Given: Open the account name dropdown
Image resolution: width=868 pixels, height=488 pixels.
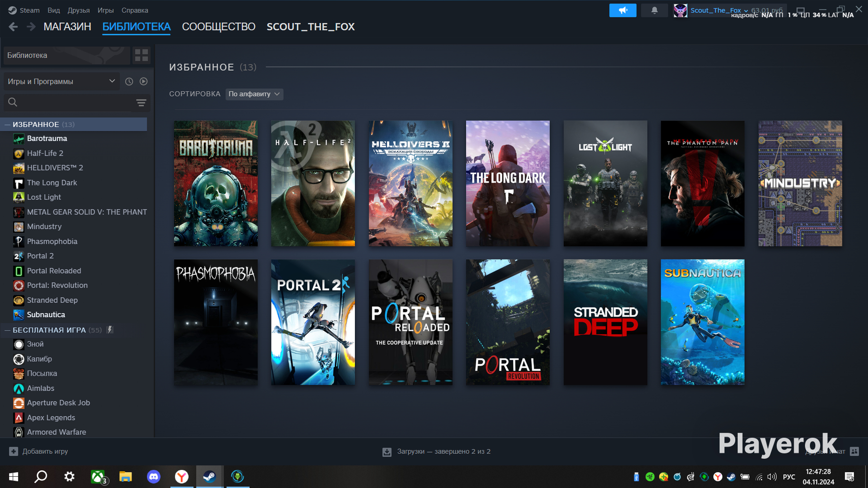Looking at the screenshot, I should 719,10.
